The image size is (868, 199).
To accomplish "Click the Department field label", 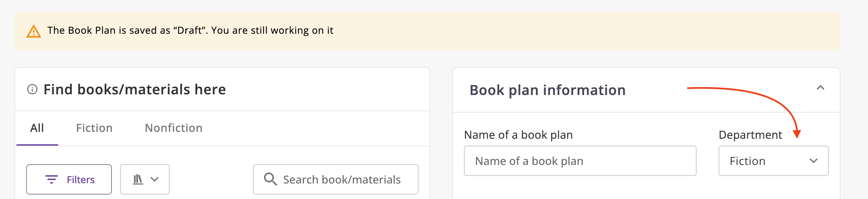I will pos(750,135).
